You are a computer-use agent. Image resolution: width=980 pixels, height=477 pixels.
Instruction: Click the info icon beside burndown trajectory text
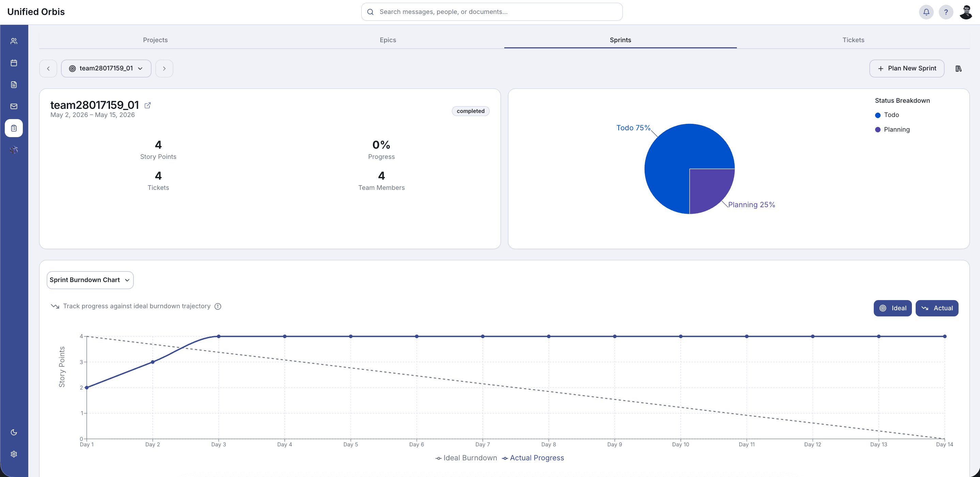pyautogui.click(x=218, y=306)
